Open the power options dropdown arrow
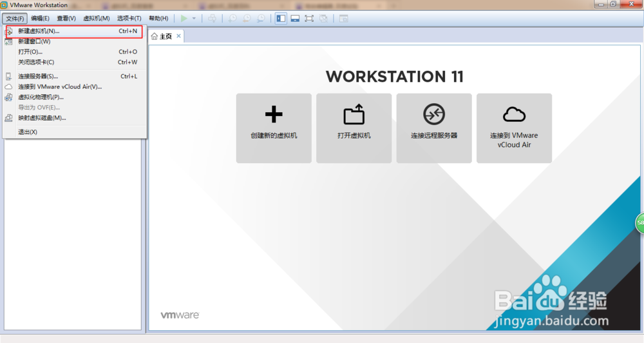The height and width of the screenshot is (343, 644). pos(194,19)
